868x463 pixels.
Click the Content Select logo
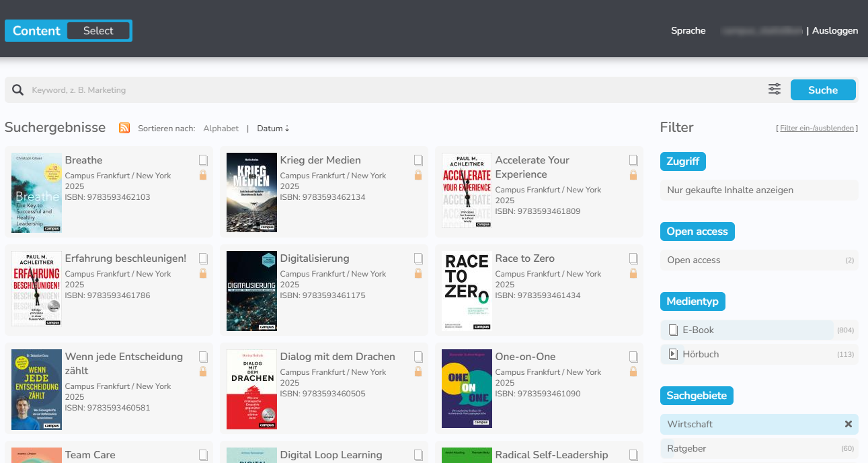click(x=69, y=30)
